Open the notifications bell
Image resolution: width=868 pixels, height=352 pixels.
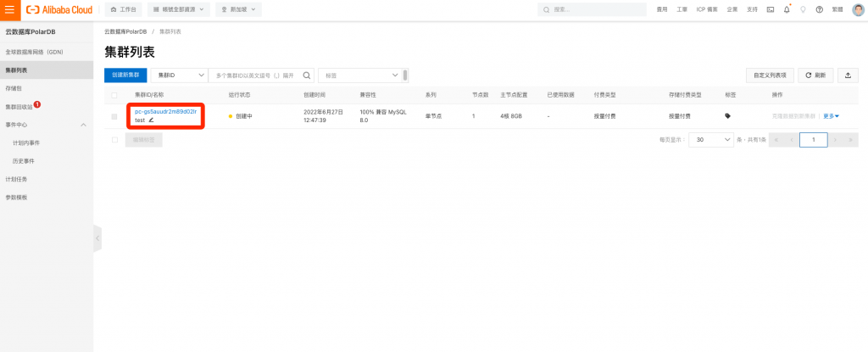(787, 9)
